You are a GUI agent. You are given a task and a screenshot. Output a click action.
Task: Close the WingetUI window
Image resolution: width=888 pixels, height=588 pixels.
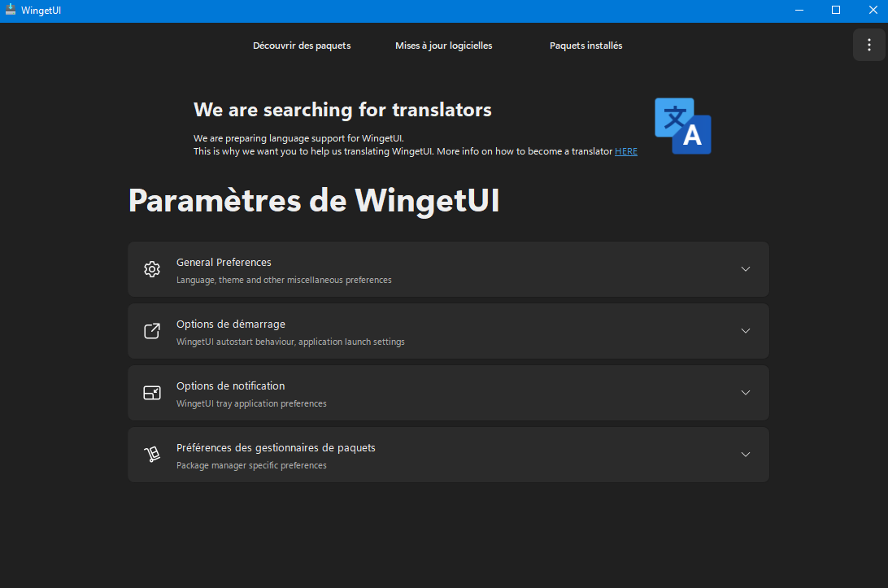pyautogui.click(x=873, y=11)
